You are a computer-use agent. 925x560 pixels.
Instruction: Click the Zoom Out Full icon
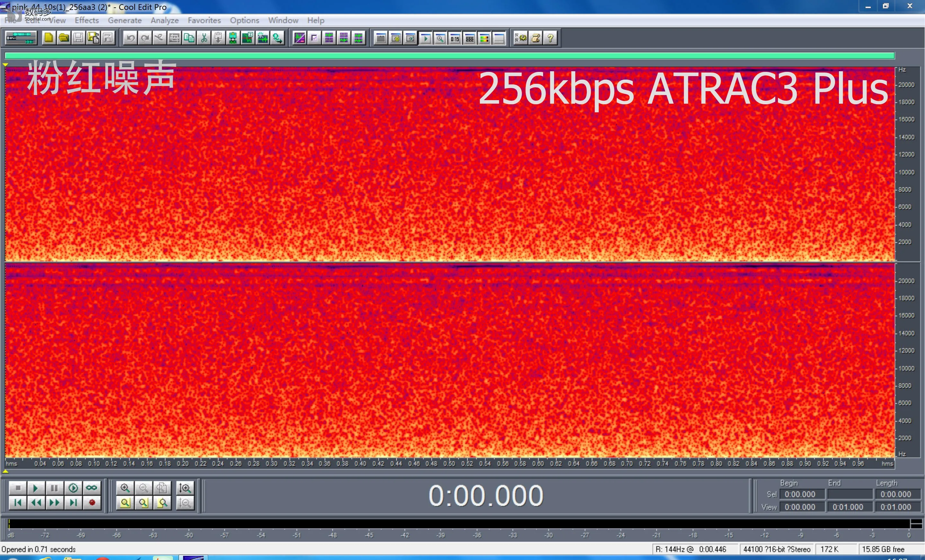[162, 487]
